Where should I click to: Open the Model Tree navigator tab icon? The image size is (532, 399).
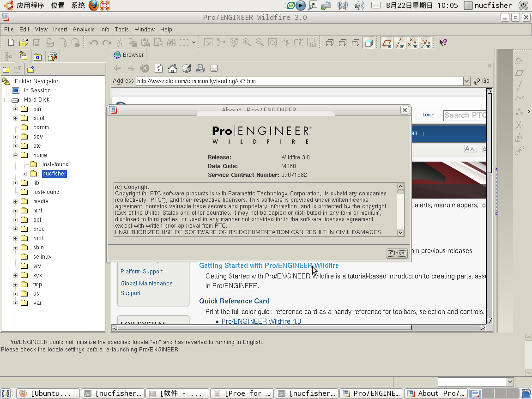[8, 56]
